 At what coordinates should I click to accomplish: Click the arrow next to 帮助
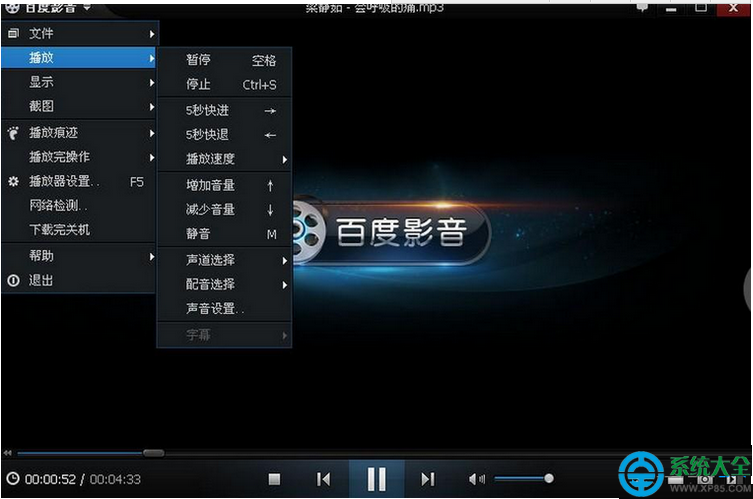coord(152,256)
